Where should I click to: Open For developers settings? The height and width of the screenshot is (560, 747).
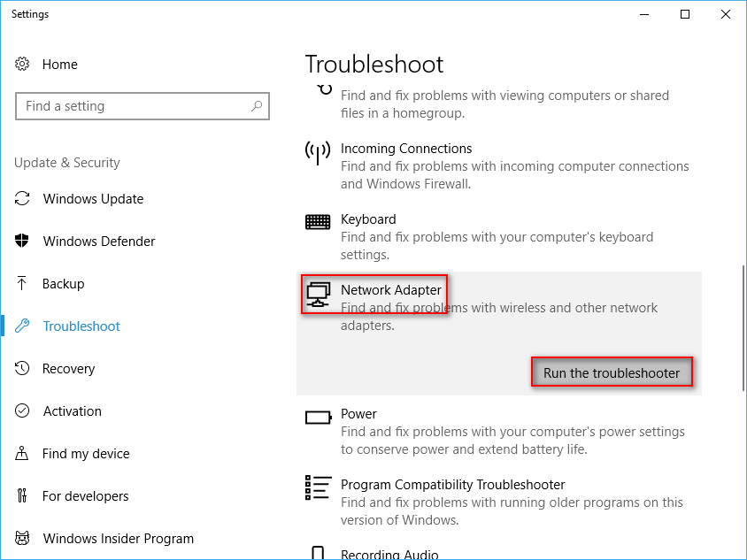coord(87,495)
